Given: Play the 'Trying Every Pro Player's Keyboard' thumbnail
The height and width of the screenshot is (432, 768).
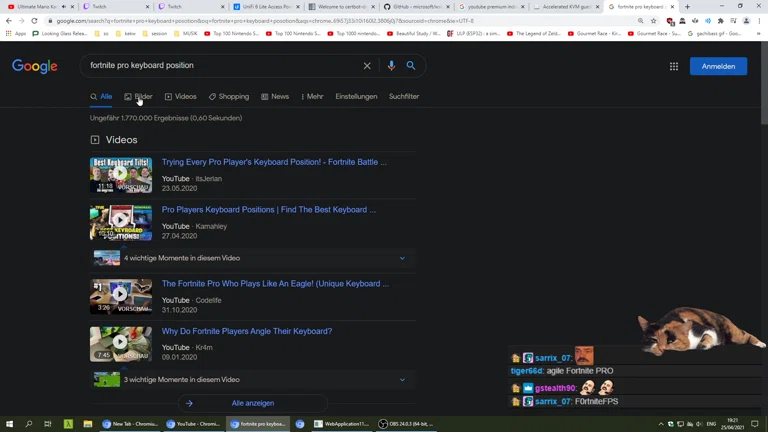Looking at the screenshot, I should [x=121, y=175].
